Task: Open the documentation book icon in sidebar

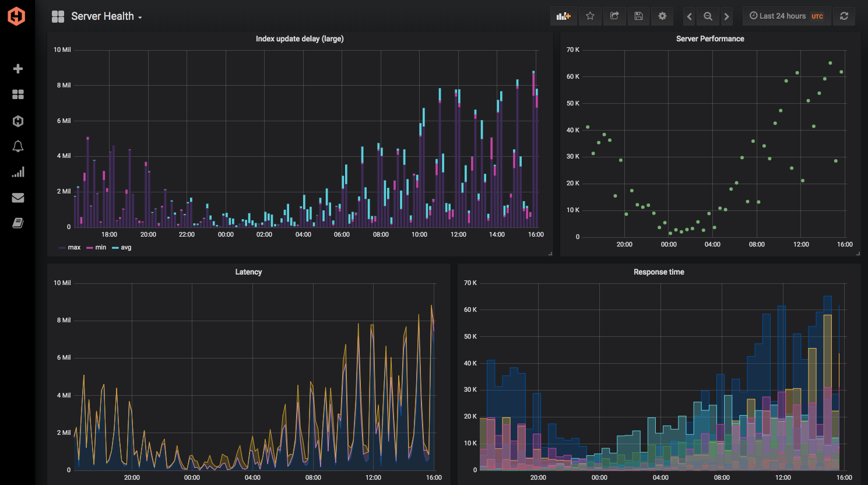Action: pos(17,223)
